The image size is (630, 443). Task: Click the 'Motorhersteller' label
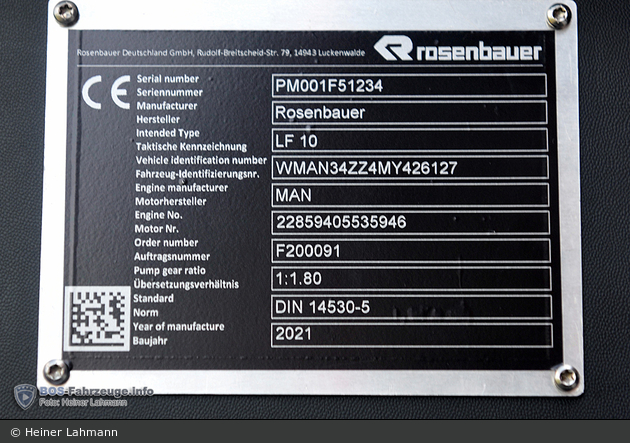[170, 202]
